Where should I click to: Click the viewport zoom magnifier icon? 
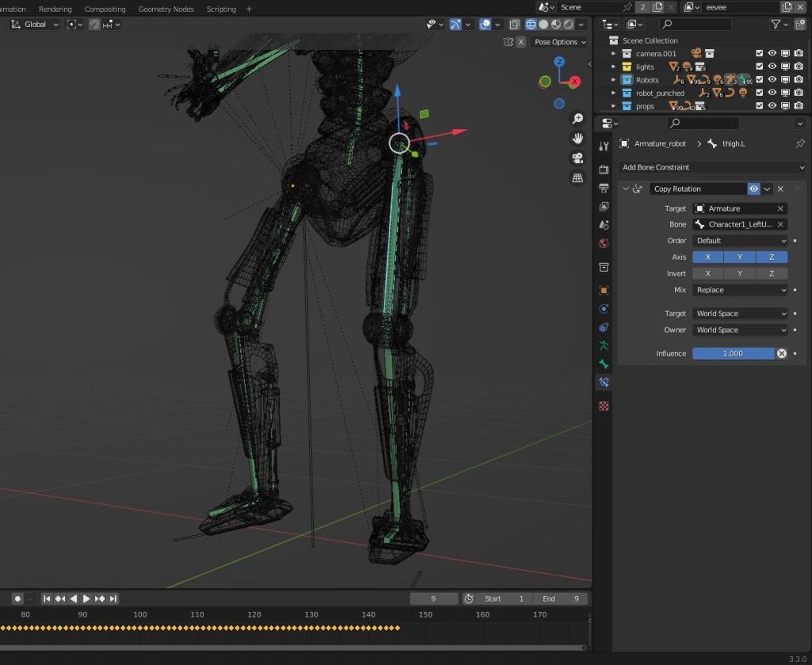[577, 119]
